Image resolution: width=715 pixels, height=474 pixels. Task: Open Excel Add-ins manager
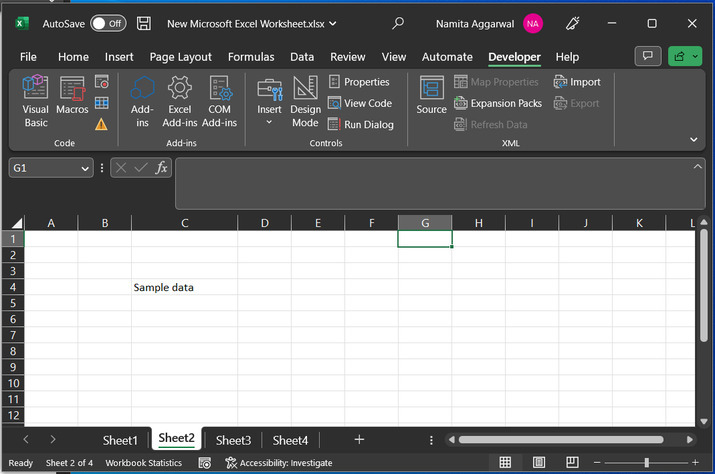point(180,102)
